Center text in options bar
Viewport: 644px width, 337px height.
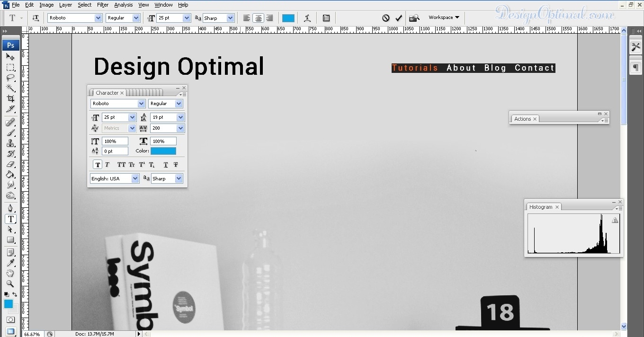point(258,18)
